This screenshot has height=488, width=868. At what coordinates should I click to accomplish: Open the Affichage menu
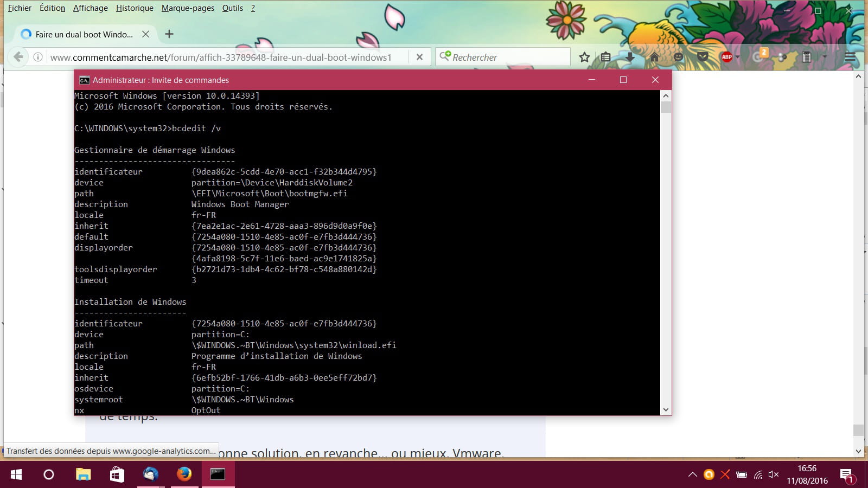(90, 8)
